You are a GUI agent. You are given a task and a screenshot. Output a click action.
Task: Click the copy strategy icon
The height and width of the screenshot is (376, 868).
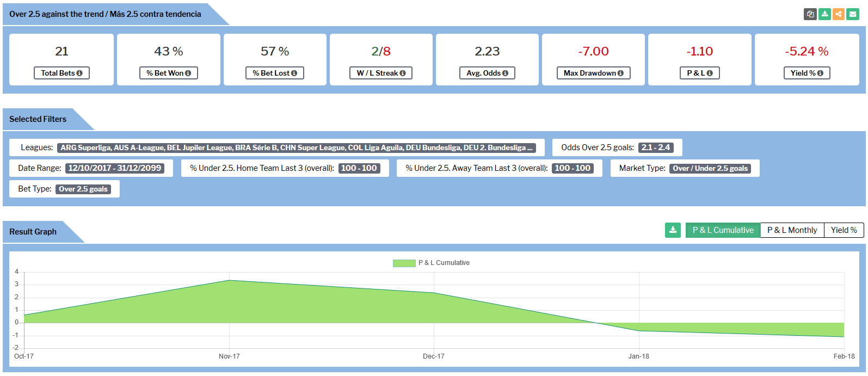coord(810,14)
